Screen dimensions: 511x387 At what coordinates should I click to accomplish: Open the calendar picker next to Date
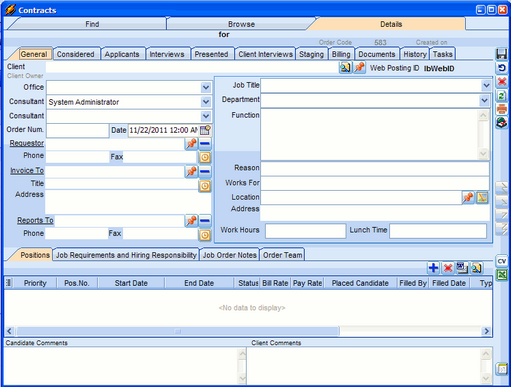pyautogui.click(x=205, y=130)
